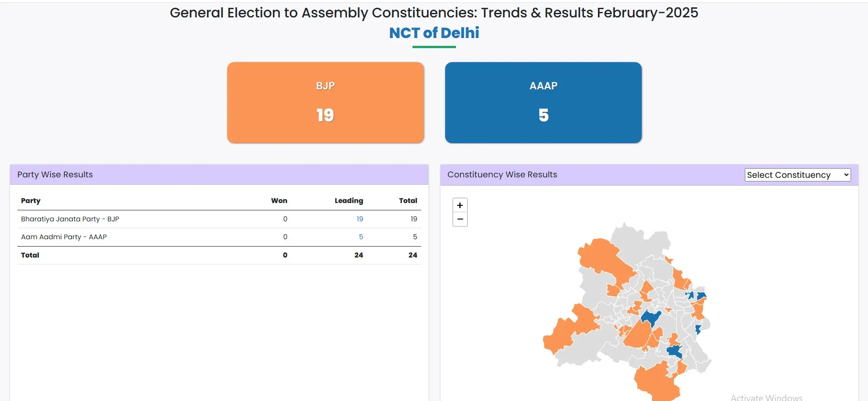Select the orange BJP summary card
Image resolution: width=868 pixels, height=401 pixels.
[x=325, y=102]
